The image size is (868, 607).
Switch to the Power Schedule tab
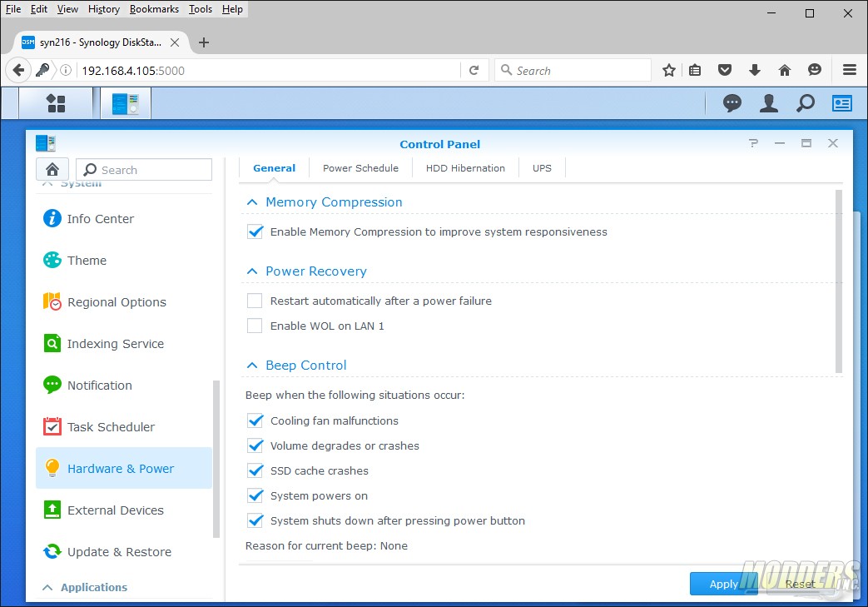click(360, 168)
